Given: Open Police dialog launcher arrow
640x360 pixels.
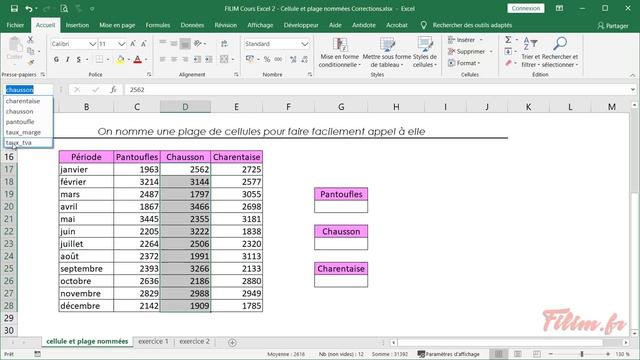Looking at the screenshot, I should 149,75.
